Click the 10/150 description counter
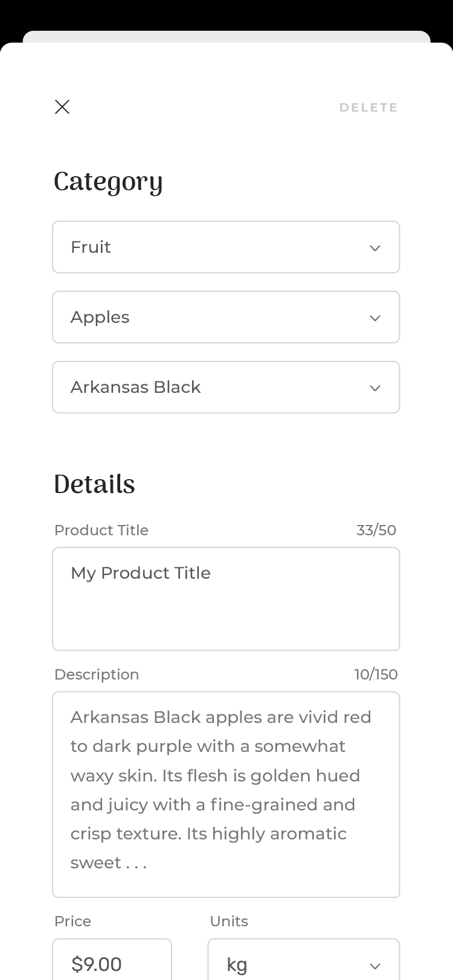This screenshot has height=980, width=453. tap(376, 674)
